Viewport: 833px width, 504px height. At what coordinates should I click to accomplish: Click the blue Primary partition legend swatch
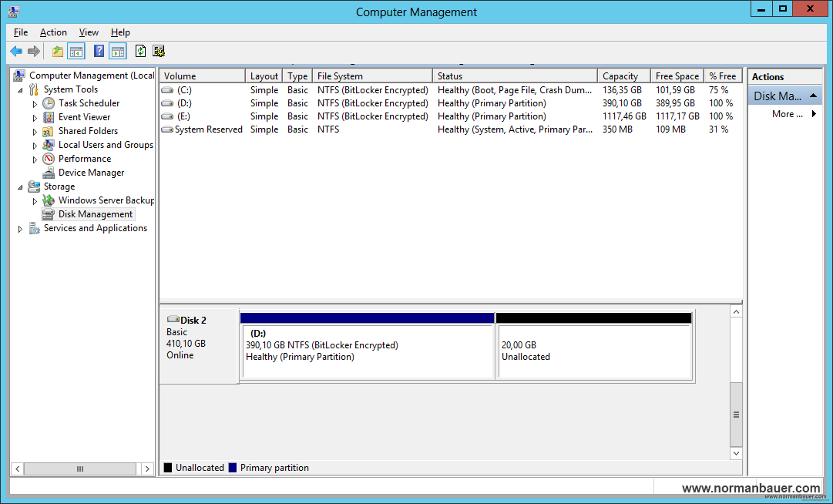point(233,468)
